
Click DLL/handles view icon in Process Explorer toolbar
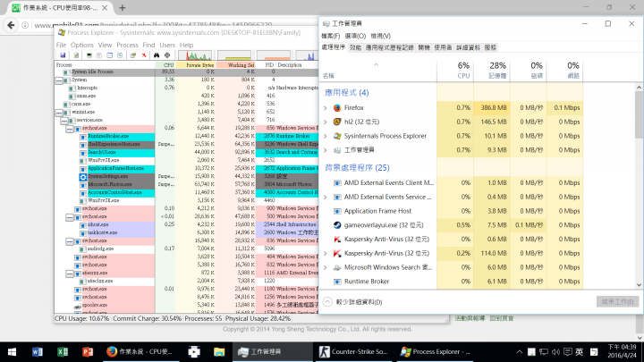pos(120,55)
